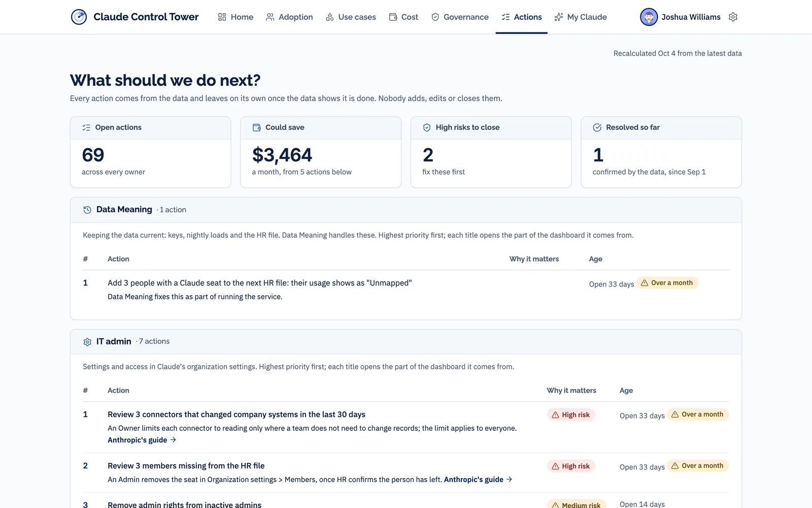Click the Resolved so far checkmark icon
The image size is (812, 508).
tap(597, 128)
